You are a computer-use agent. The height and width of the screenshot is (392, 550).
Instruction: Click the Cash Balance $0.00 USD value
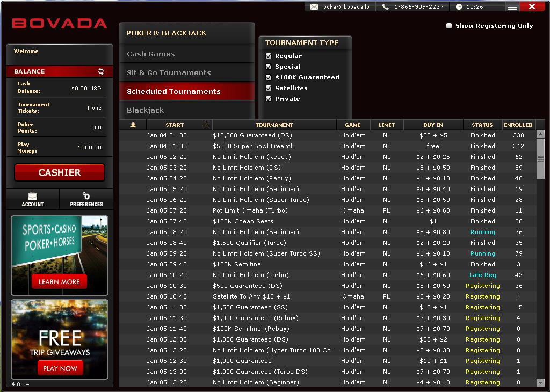pos(86,89)
